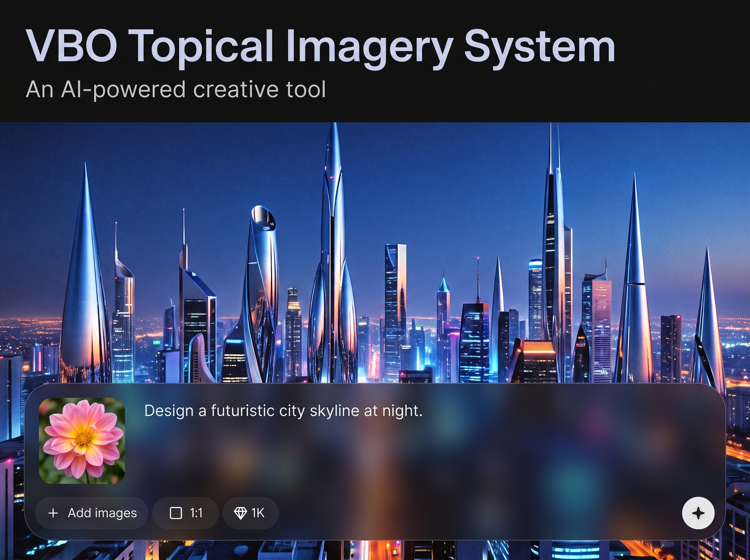The image size is (750, 560).
Task: Click the 'Add images' text label
Action: point(102,513)
